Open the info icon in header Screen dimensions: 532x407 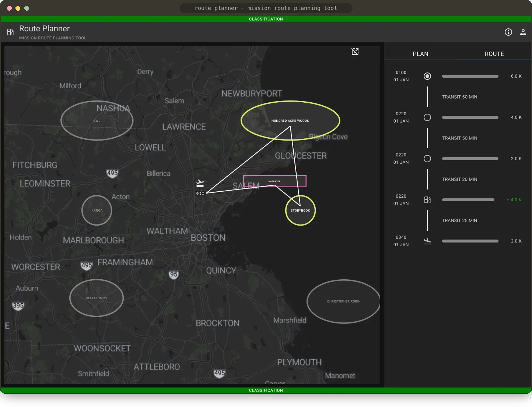pyautogui.click(x=508, y=32)
